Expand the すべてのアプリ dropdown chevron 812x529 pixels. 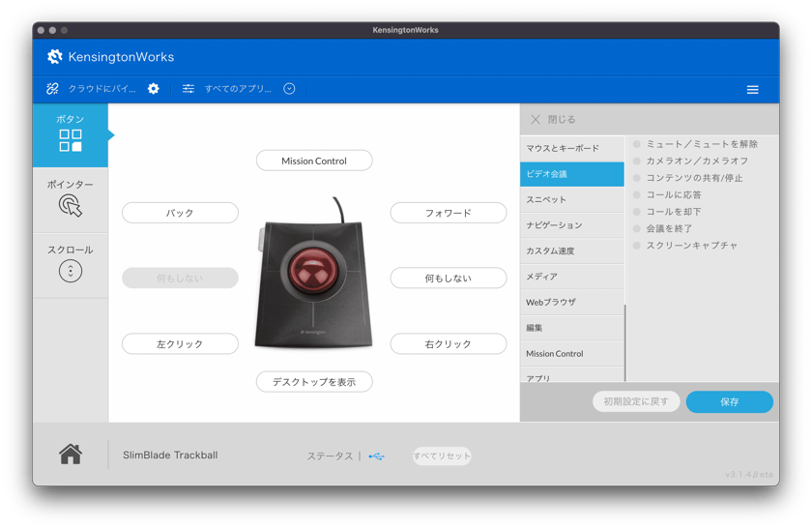point(289,89)
